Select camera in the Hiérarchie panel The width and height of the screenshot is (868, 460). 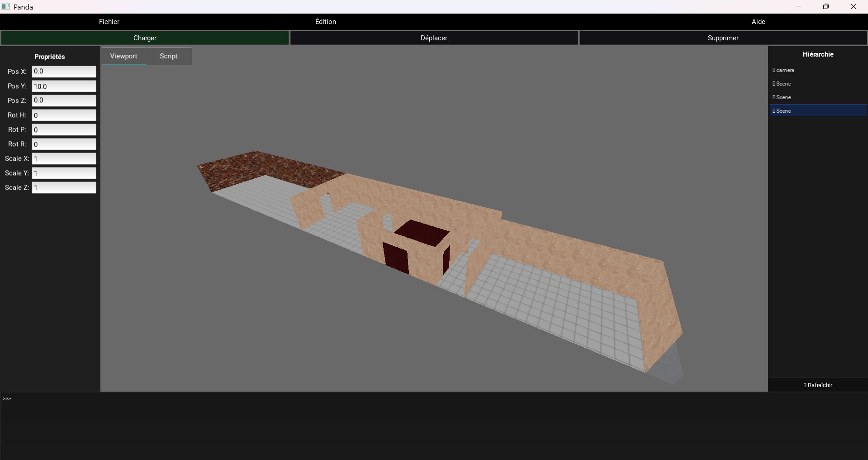(785, 70)
